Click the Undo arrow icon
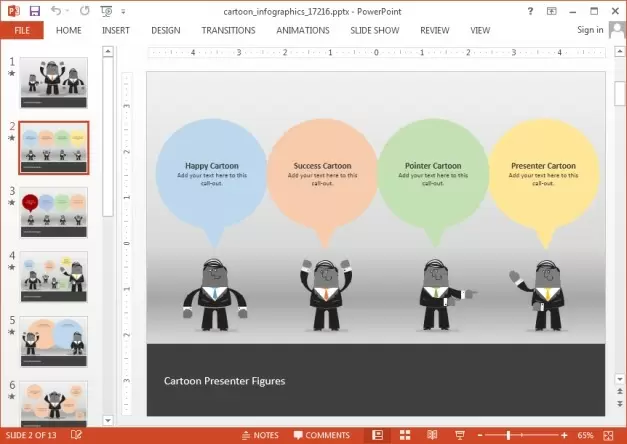Screen dimensions: 627x444 click(x=57, y=11)
